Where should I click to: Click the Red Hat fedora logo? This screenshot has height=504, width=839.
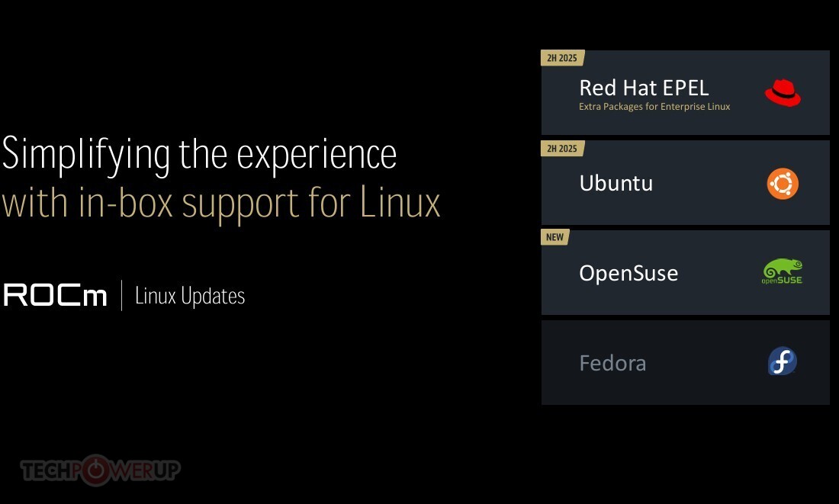[x=783, y=93]
